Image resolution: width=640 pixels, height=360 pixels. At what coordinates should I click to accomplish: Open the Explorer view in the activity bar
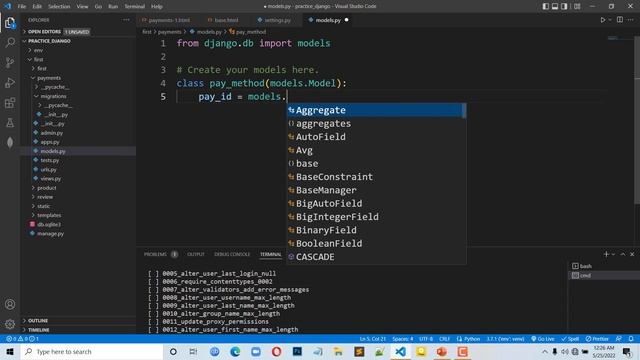[x=10, y=23]
